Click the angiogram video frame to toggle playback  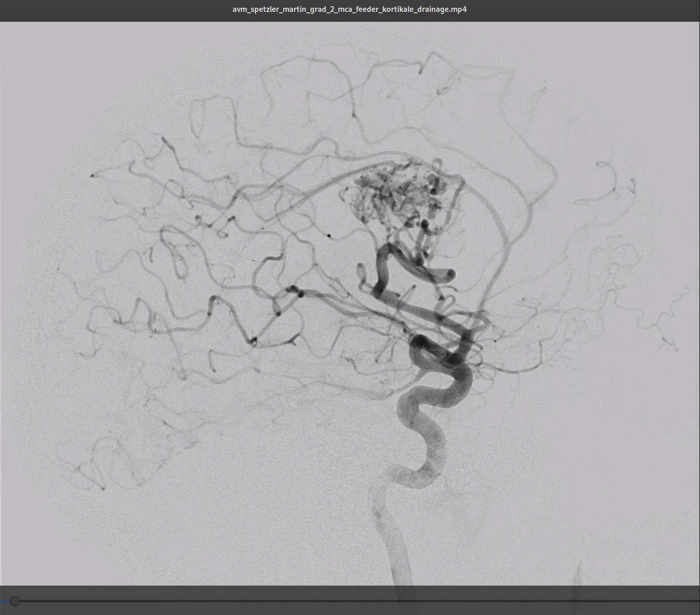[350, 303]
